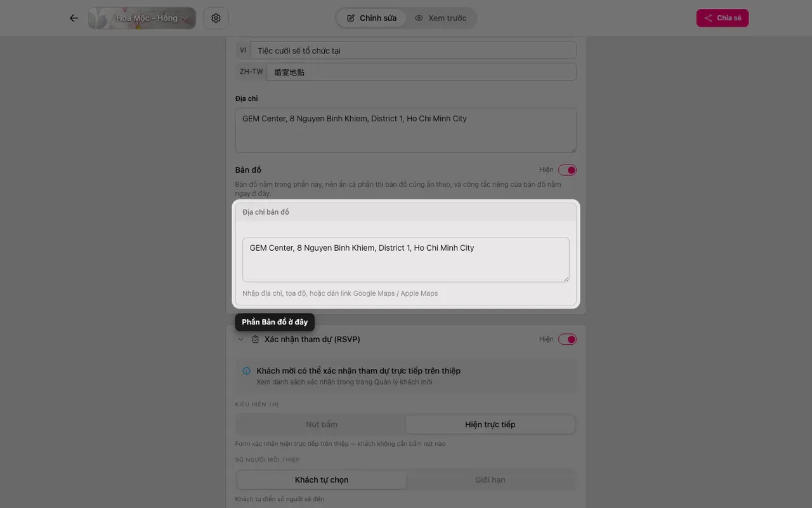Switch to the Xem trước tab
This screenshot has width=812, height=508.
(440, 18)
